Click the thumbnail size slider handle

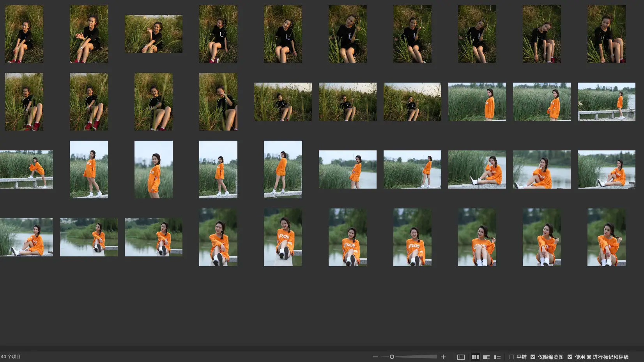392,357
